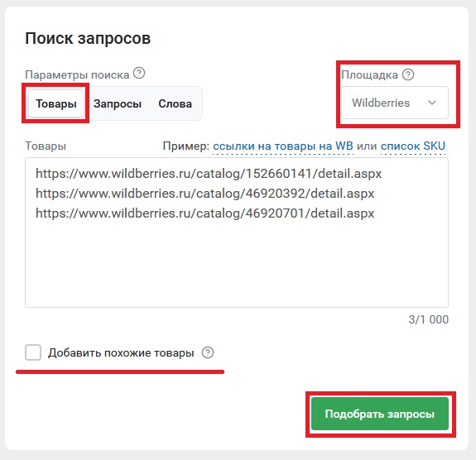The width and height of the screenshot is (476, 460).
Task: Click the chevron arrow in Wildberries selector
Action: (x=432, y=103)
